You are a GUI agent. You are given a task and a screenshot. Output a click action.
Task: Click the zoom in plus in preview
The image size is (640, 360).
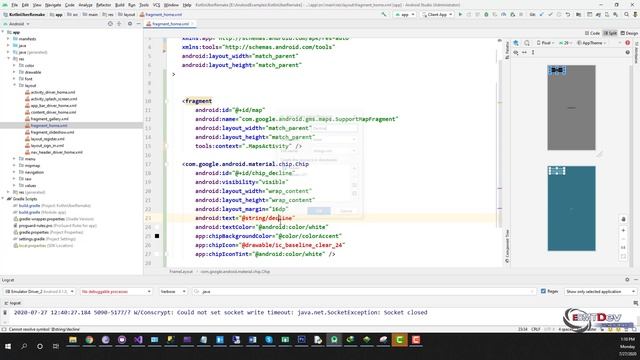point(623,231)
